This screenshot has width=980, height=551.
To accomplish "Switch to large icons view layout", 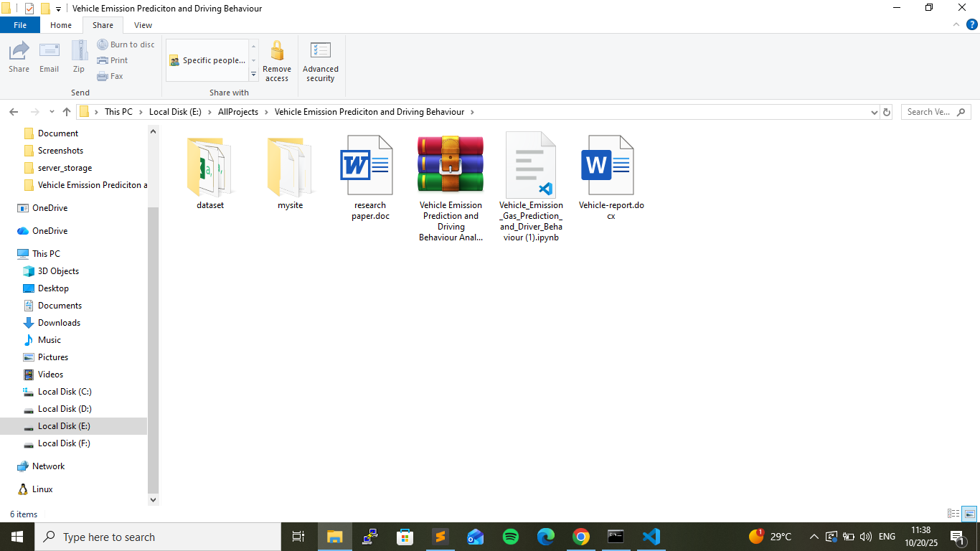I will click(969, 514).
